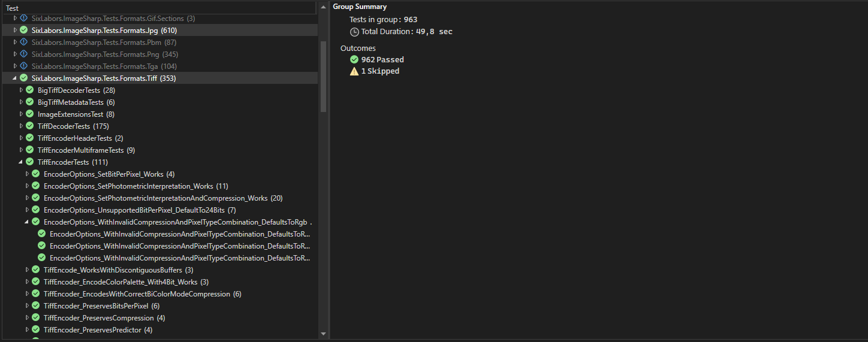868x342 pixels.
Task: Click the 1 Skipped outcome text
Action: click(x=380, y=71)
